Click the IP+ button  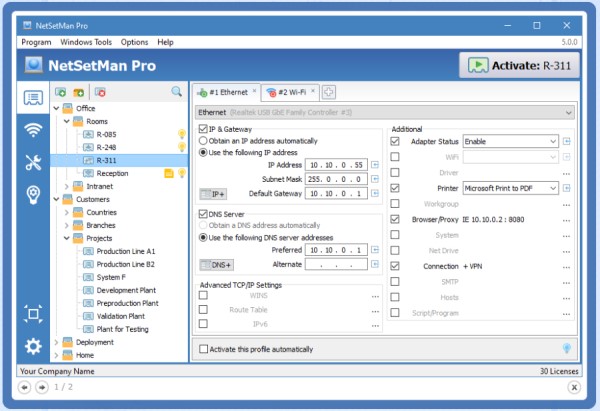click(213, 194)
